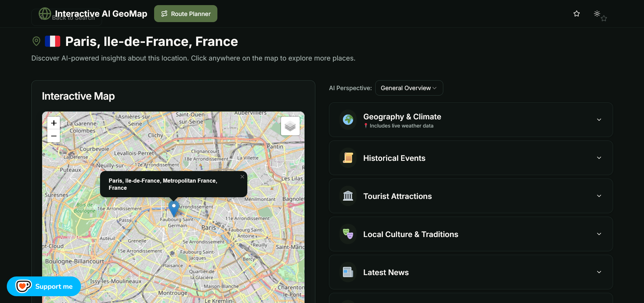Click the Support me button
This screenshot has width=644, height=303.
tap(44, 286)
